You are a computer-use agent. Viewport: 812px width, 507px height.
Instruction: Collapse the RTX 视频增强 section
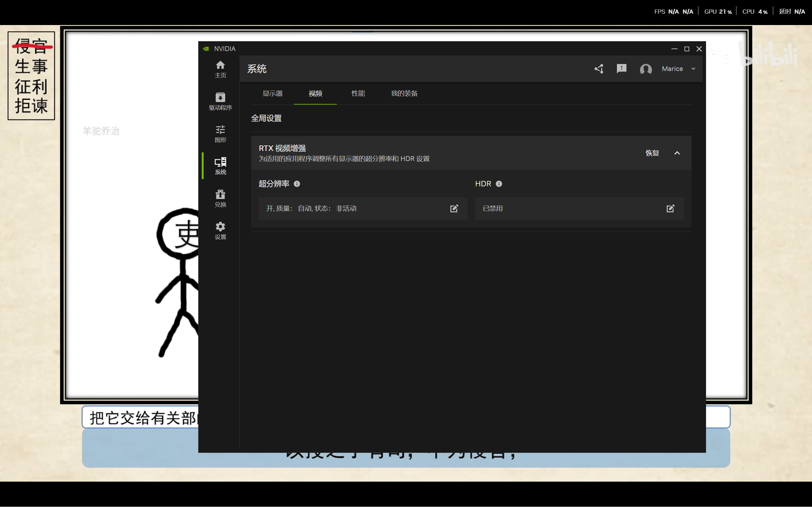click(677, 153)
